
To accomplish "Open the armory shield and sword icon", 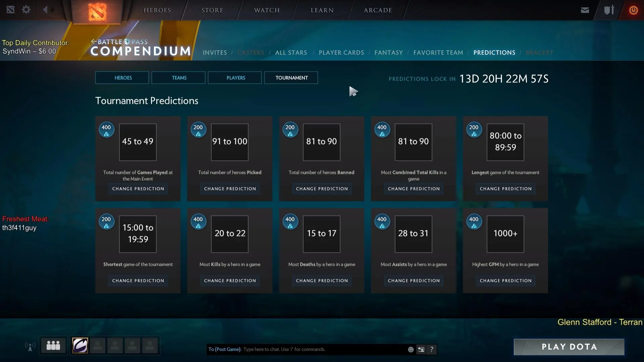I will pos(609,10).
